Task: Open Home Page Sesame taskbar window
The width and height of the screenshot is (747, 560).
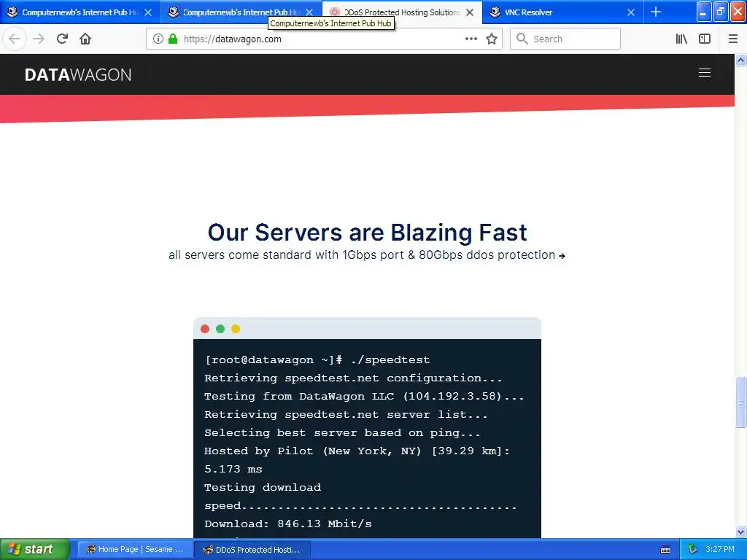Action: pos(135,550)
